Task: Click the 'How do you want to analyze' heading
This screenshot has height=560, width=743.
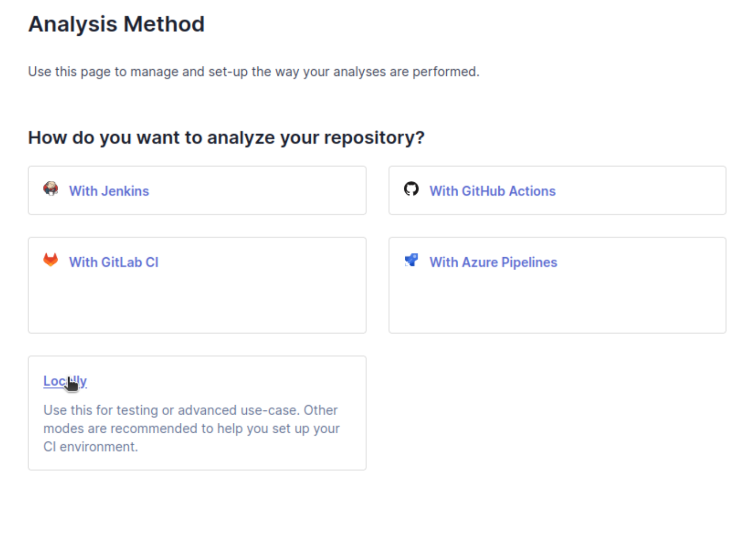Action: coord(226,138)
